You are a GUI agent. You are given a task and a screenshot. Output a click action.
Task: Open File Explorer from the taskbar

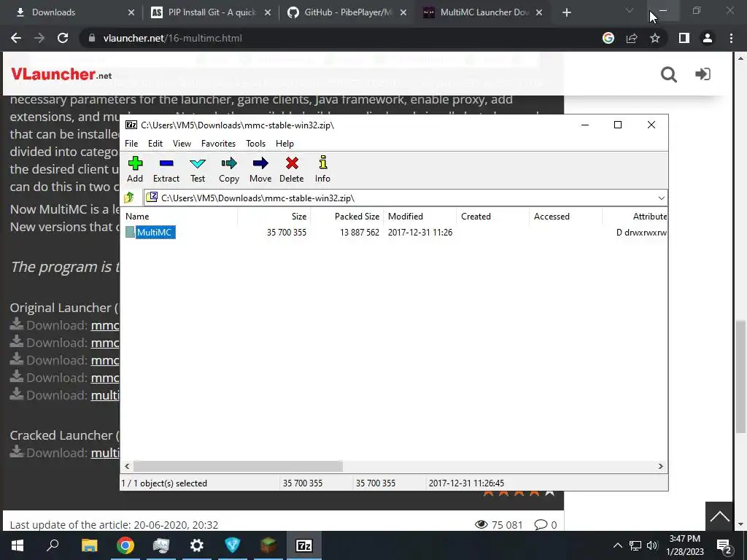coord(89,545)
